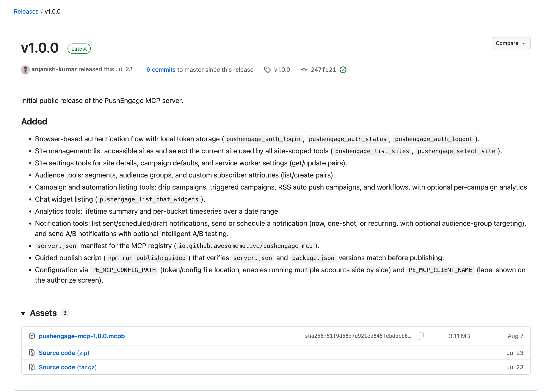Click the pushengage_auth_login code snippet
This screenshot has height=392, width=552.
pyautogui.click(x=263, y=139)
